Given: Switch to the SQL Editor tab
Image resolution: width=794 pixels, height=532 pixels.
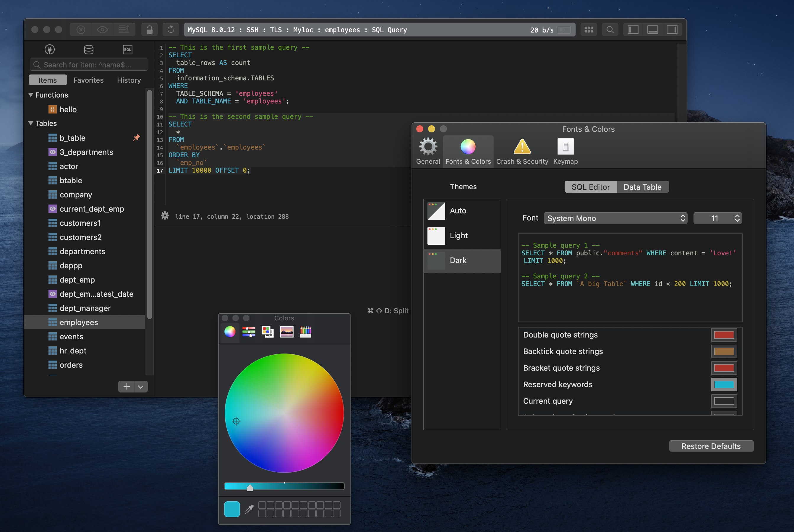Looking at the screenshot, I should click(590, 186).
